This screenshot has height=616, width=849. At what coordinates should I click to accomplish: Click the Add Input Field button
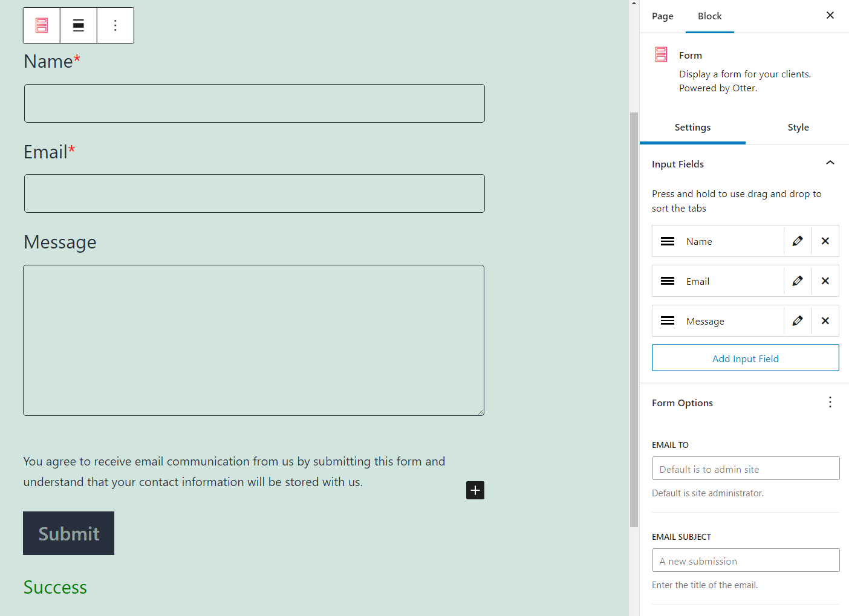745,358
